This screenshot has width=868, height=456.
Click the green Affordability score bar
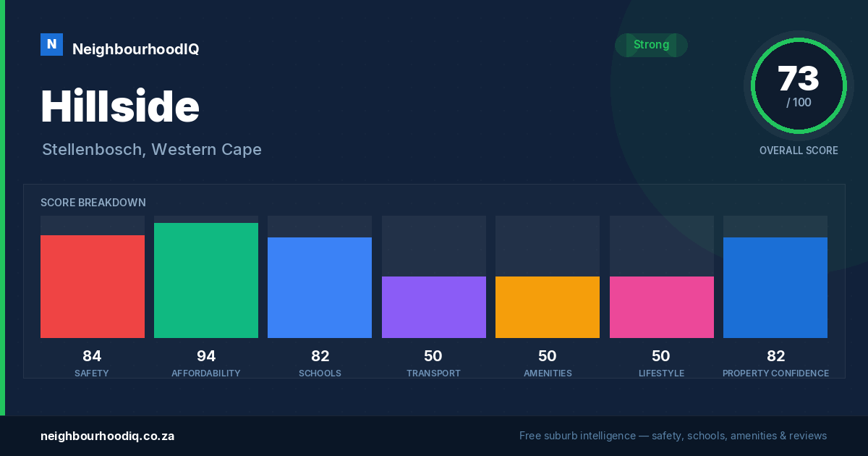pyautogui.click(x=206, y=280)
